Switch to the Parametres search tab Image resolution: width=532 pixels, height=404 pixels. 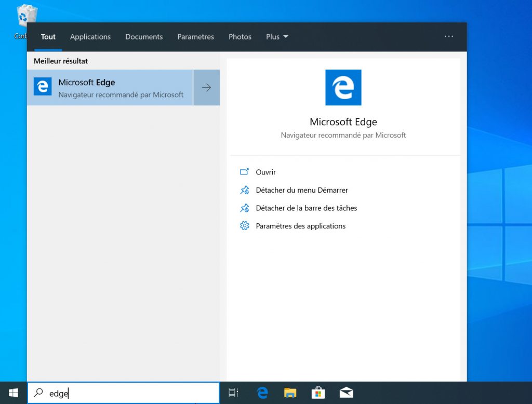(196, 37)
